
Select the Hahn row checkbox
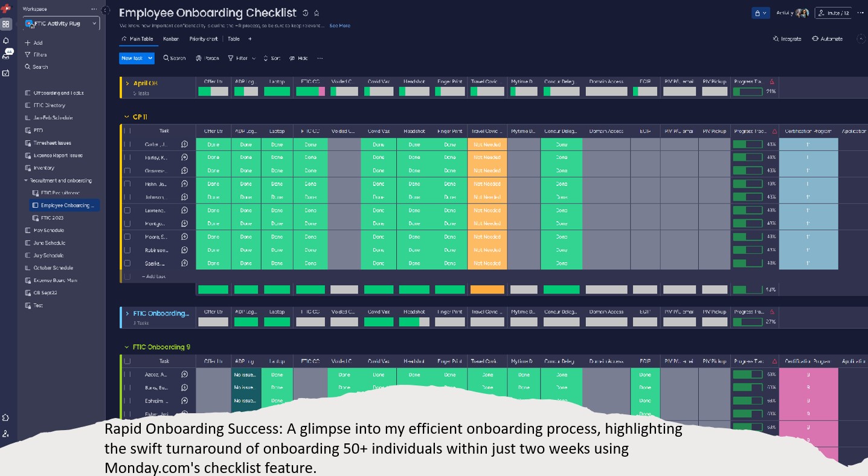(x=127, y=184)
